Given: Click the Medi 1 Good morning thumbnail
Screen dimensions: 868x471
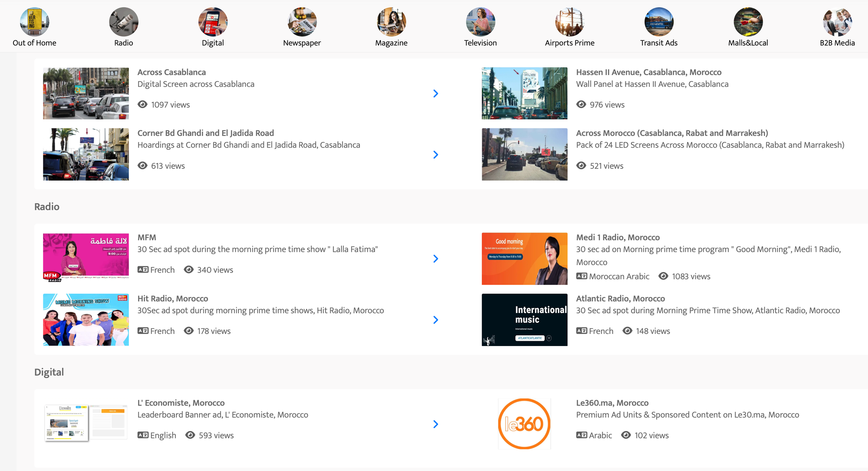Looking at the screenshot, I should [524, 259].
